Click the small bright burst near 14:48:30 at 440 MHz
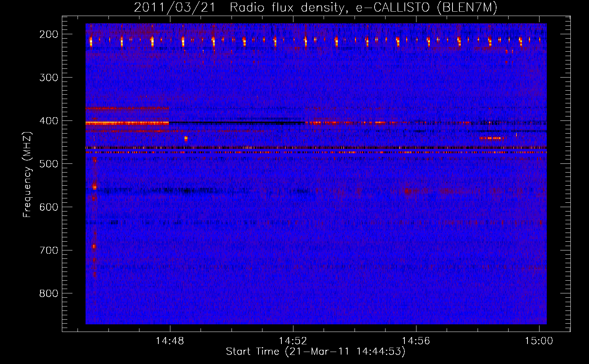Image resolution: width=589 pixels, height=364 pixels. coord(186,138)
